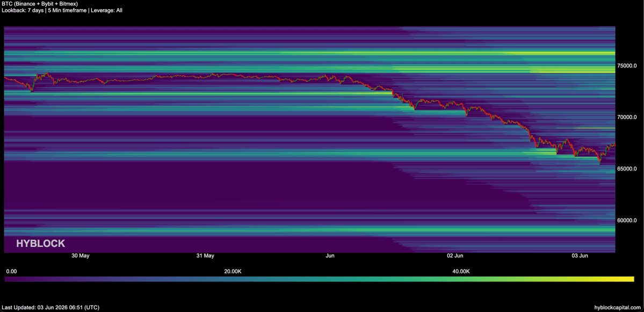Viewport: 644px width, 312px height.
Task: Click the 20.00K color scale label
Action: coord(233,272)
